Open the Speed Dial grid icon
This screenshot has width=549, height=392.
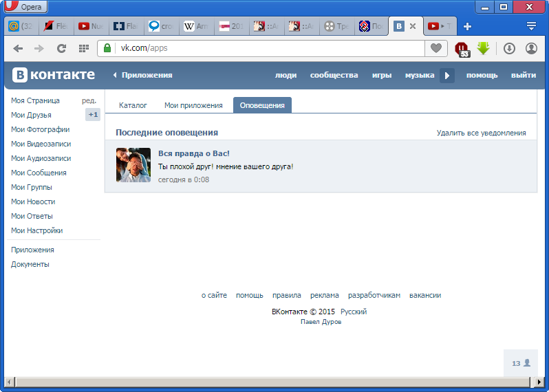pos(84,48)
